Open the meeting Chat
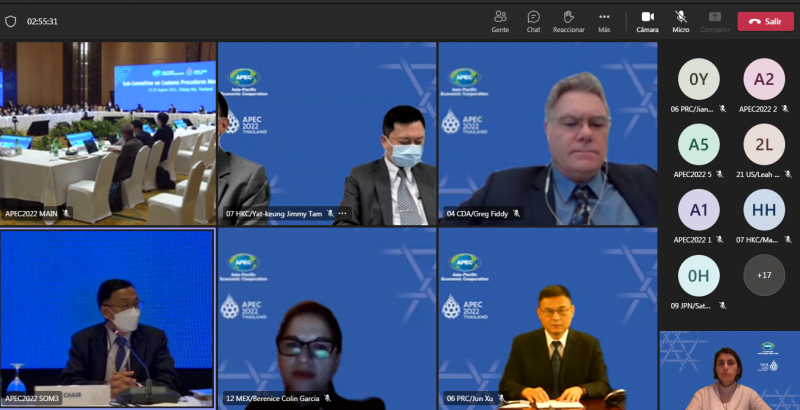Image resolution: width=800 pixels, height=410 pixels. click(x=533, y=20)
